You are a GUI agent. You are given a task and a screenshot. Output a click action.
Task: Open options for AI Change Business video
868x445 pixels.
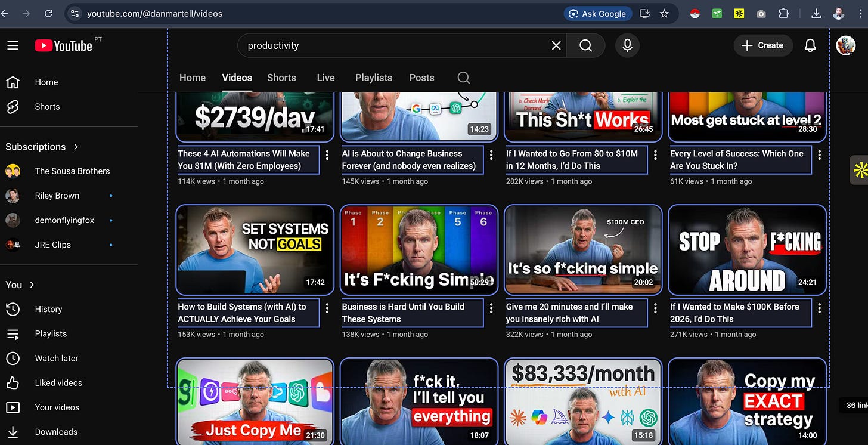click(x=491, y=155)
